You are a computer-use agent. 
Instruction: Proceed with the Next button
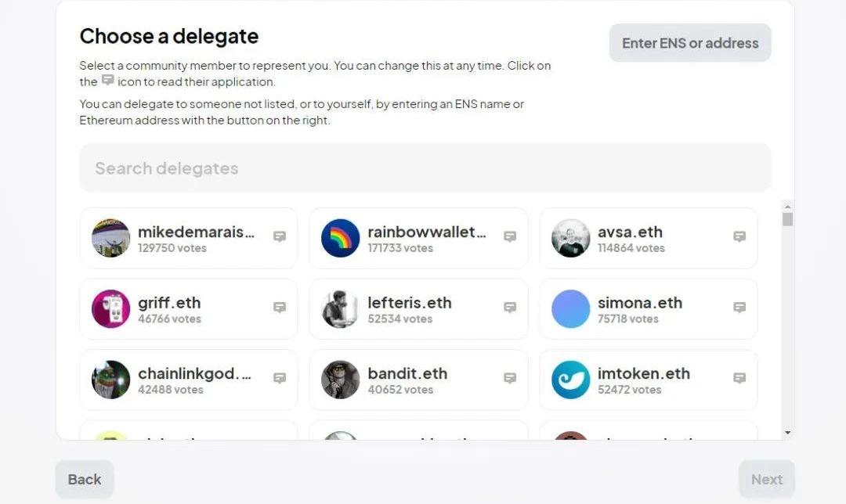[767, 479]
